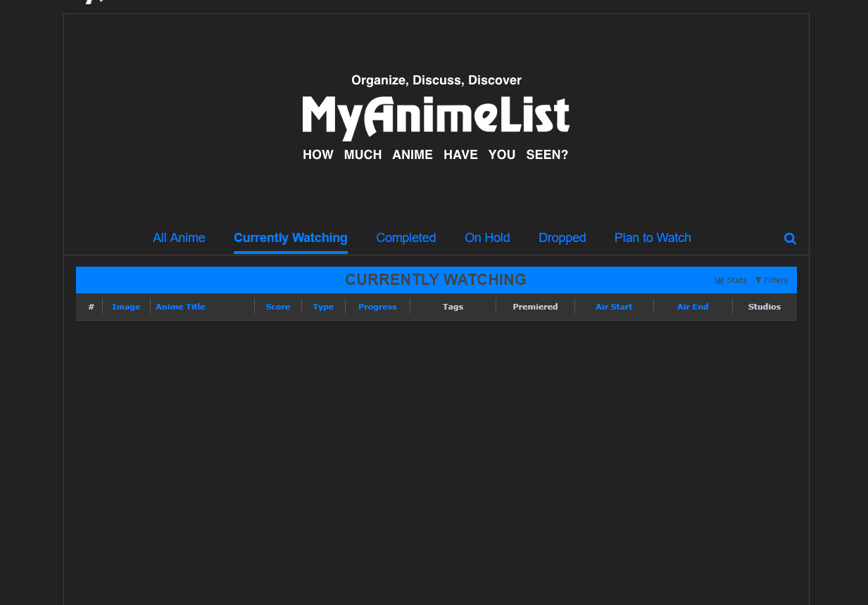Show the Dropped list tab
Screen dimensions: 868x605
point(562,238)
